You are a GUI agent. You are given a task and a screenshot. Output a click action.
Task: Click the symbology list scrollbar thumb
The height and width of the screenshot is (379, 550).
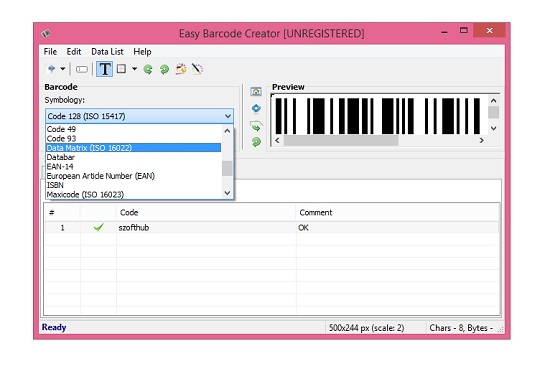(227, 168)
